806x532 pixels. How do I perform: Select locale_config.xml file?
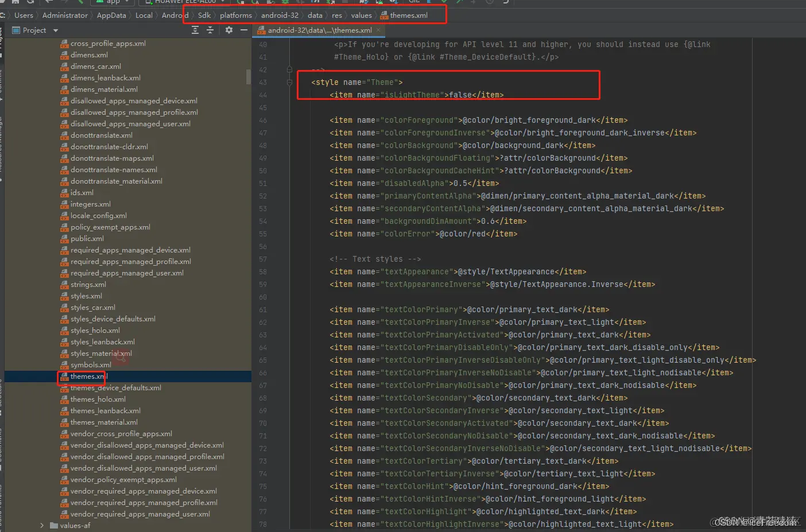click(x=98, y=216)
